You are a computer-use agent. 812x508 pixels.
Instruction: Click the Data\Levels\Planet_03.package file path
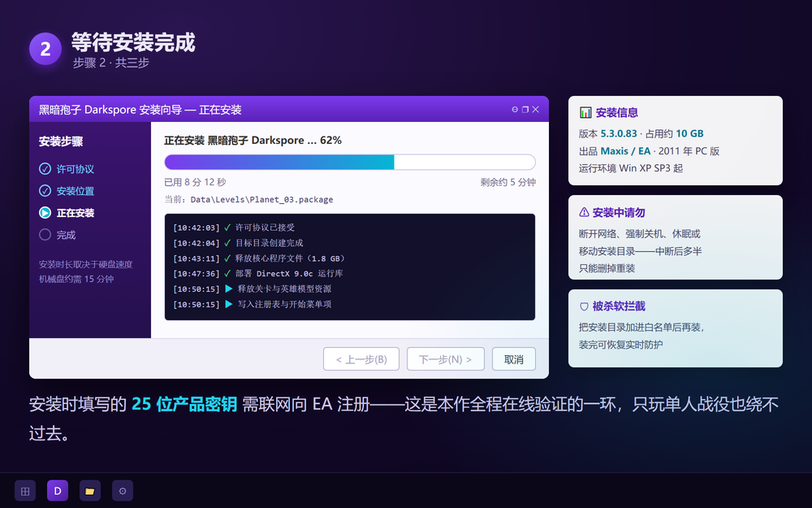pos(261,200)
